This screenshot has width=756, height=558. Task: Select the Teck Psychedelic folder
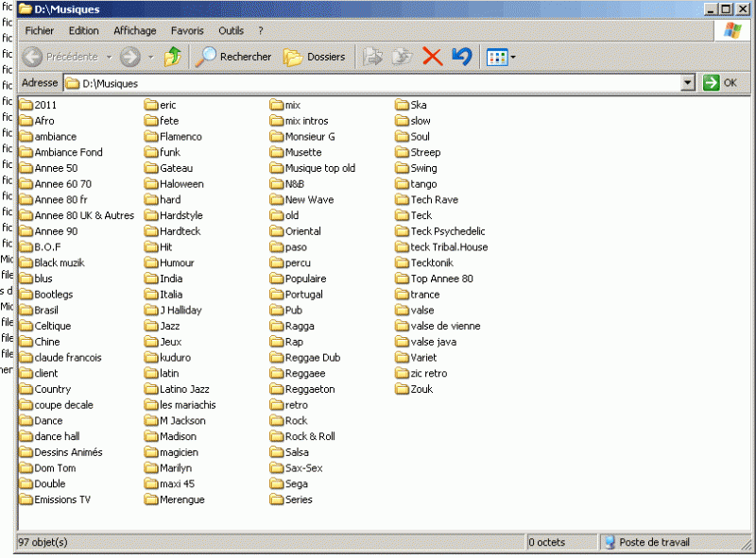(440, 231)
